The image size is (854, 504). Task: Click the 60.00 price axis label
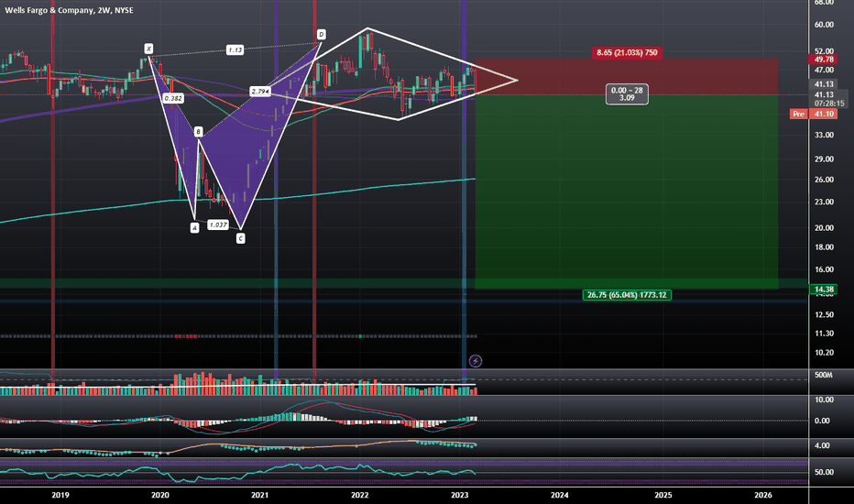tap(824, 25)
